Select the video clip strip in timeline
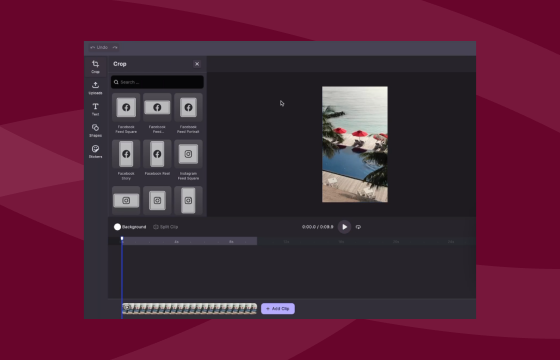Screen dimensions: 560x360 tap(189, 309)
